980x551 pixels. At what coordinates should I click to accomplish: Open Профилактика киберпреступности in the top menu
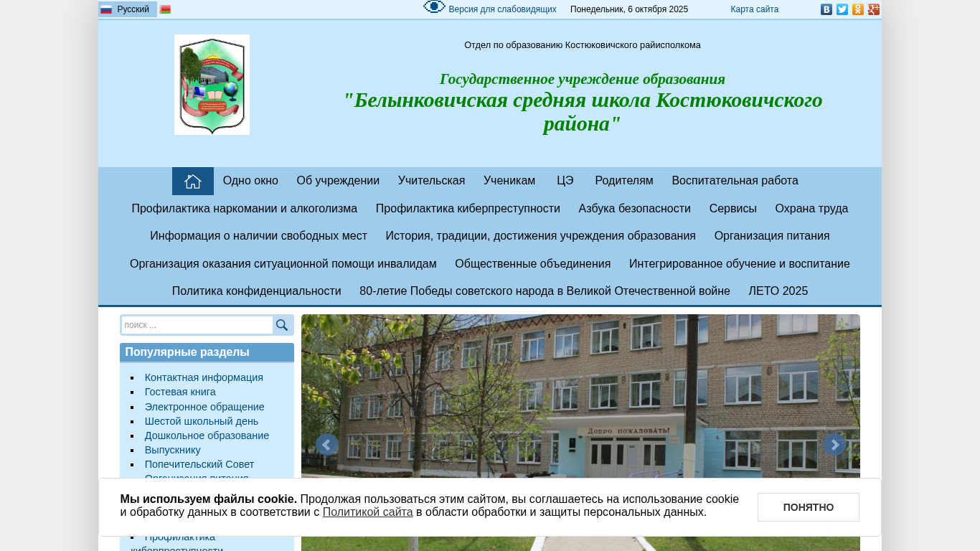pyautogui.click(x=468, y=209)
